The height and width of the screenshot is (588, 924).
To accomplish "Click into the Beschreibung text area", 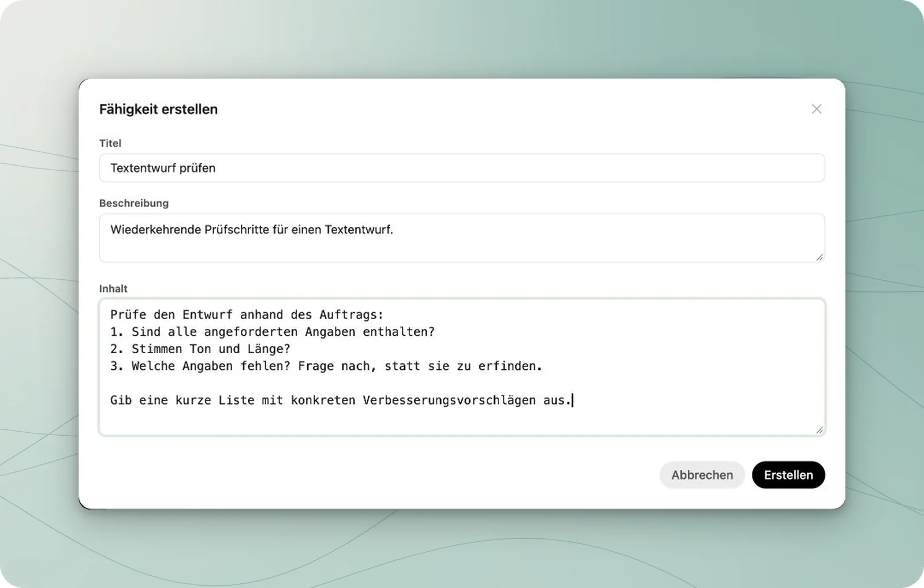I will (x=462, y=238).
